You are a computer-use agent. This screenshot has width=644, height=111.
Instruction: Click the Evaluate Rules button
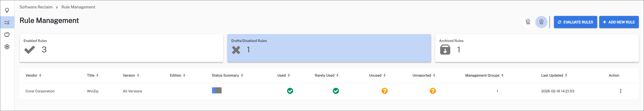pyautogui.click(x=575, y=22)
